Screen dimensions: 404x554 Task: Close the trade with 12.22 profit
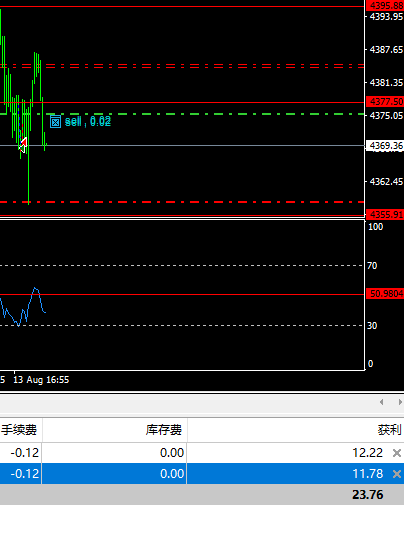coord(397,453)
